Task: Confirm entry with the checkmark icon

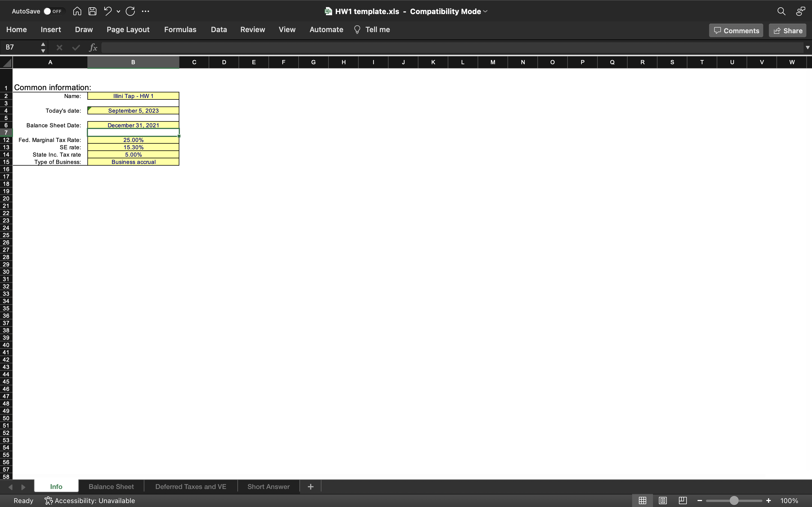Action: point(76,47)
